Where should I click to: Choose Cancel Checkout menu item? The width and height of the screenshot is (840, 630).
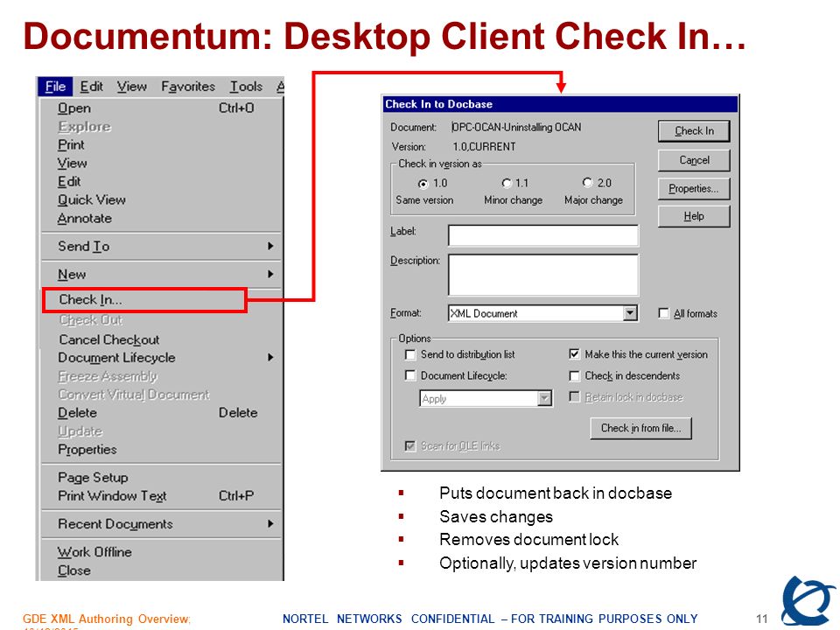[161, 339]
